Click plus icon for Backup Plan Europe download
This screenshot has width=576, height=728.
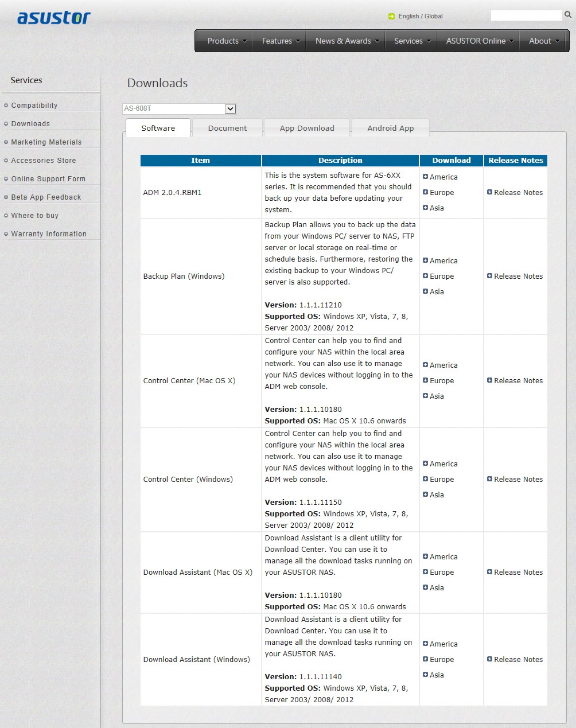(x=425, y=276)
